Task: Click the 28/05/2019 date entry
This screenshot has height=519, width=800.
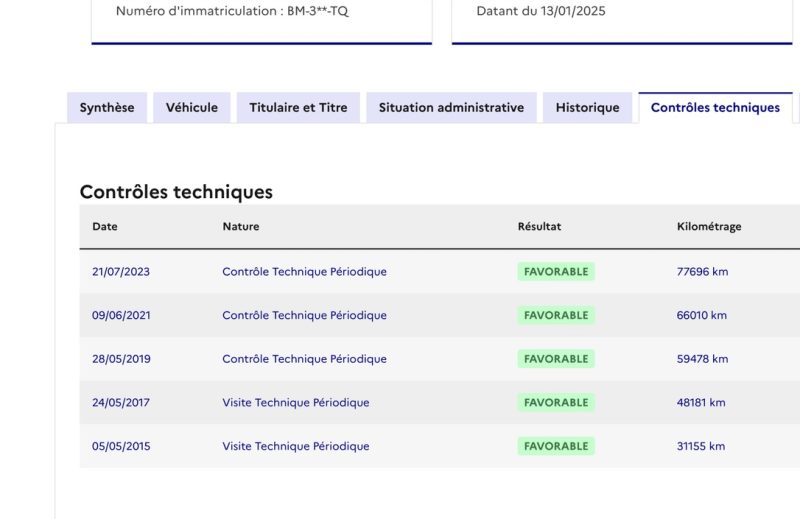Action: click(121, 359)
